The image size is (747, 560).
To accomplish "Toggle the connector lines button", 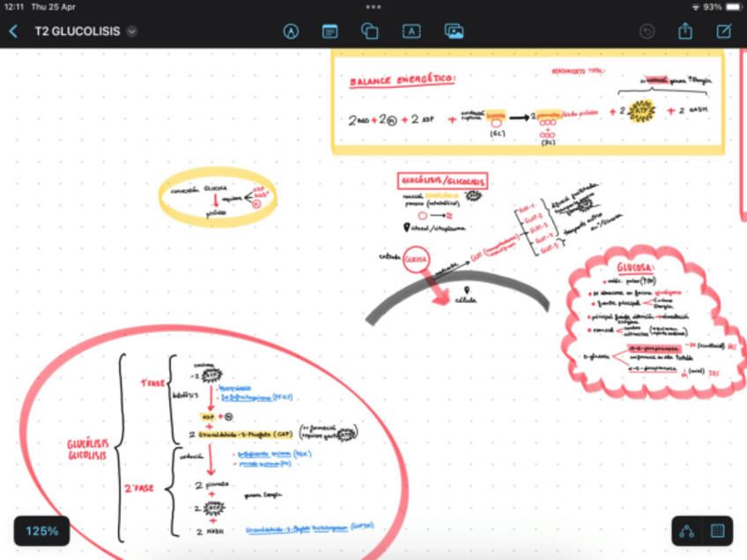I will pos(686,531).
